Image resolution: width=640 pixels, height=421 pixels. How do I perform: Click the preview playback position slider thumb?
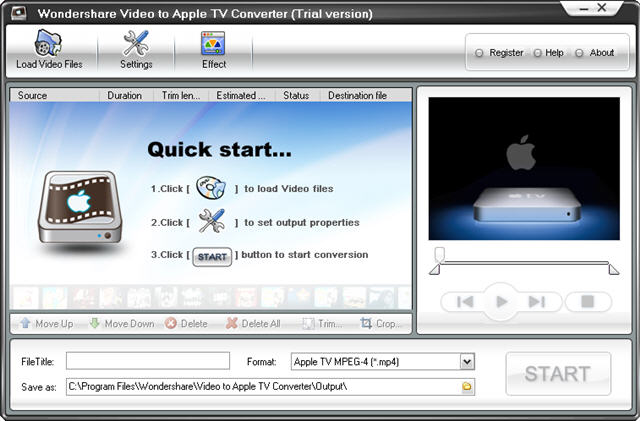439,254
